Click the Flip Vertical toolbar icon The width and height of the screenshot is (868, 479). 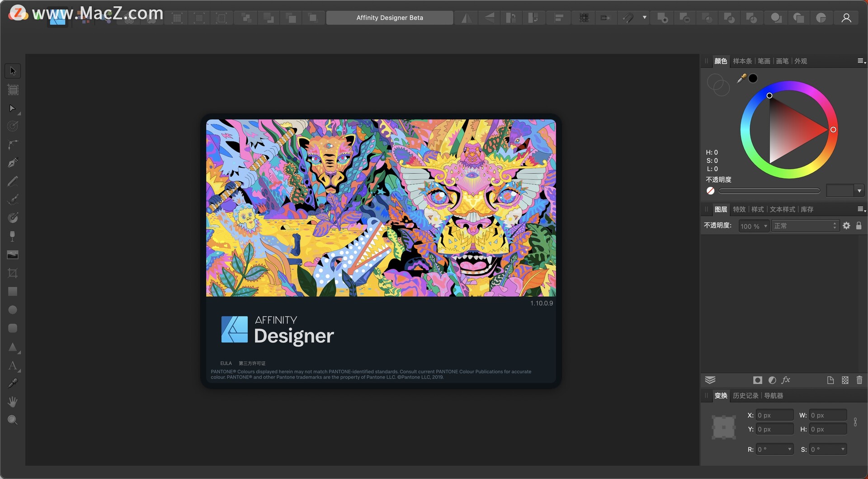point(489,18)
